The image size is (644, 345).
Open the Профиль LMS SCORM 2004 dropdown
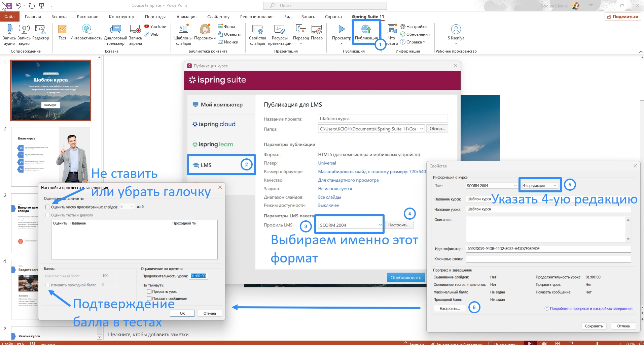(x=350, y=225)
